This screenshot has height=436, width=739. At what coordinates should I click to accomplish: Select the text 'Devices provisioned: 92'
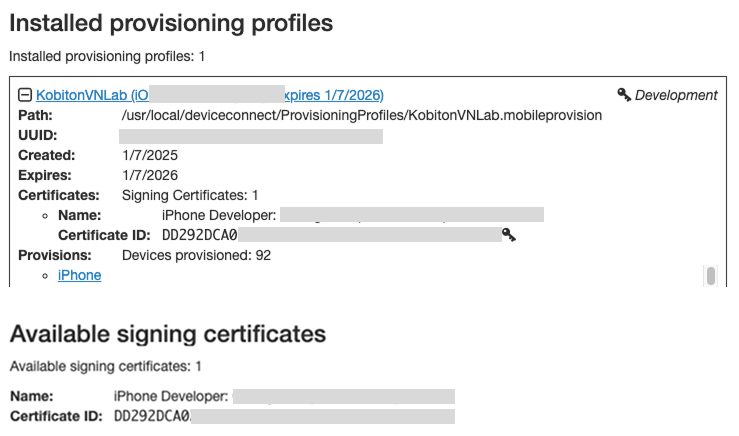(x=196, y=255)
